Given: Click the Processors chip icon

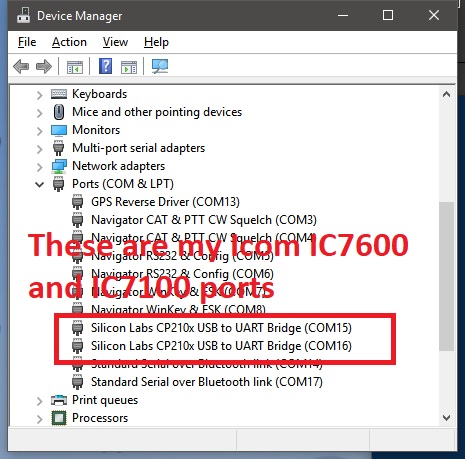Looking at the screenshot, I should point(59,418).
